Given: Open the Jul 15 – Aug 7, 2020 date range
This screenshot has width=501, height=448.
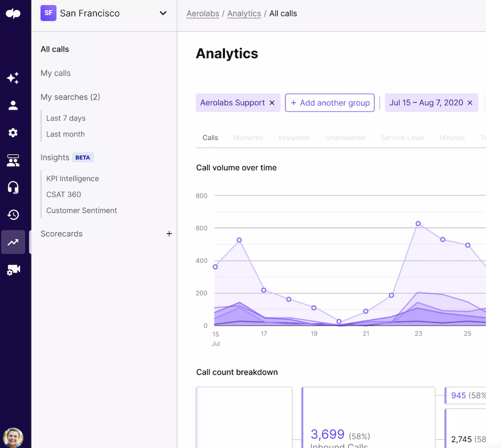Looking at the screenshot, I should tap(426, 103).
